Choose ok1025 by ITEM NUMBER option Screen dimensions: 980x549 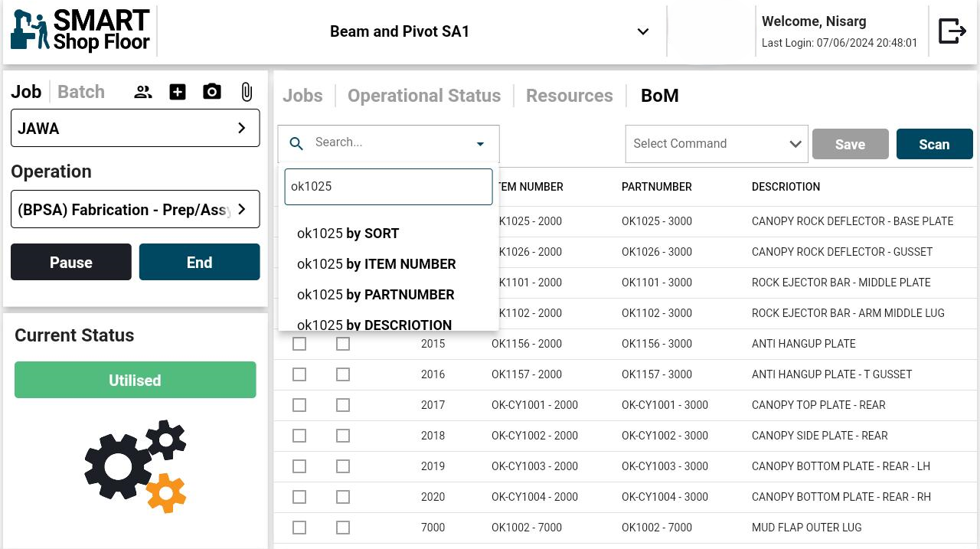(x=377, y=264)
